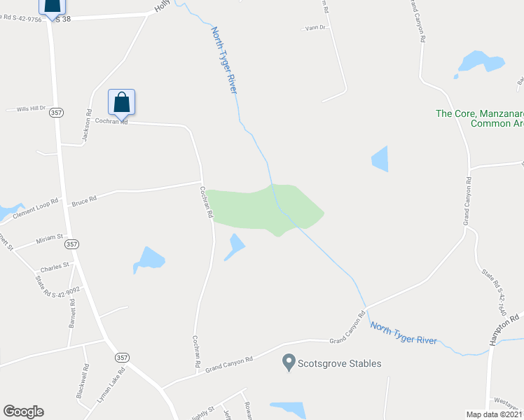Click the Hampton Rd label
Viewport: 524px width, 420px height.
(x=504, y=329)
